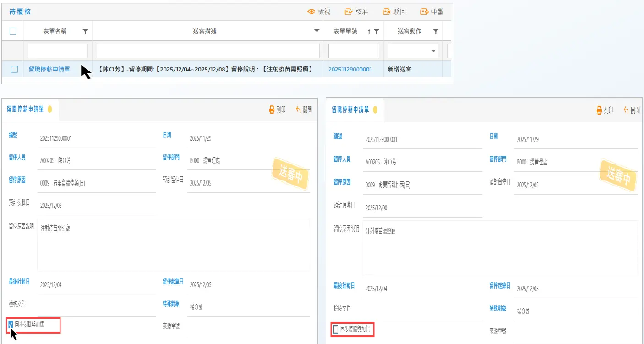
Task: Click the 檢視 eye icon
Action: pyautogui.click(x=311, y=12)
